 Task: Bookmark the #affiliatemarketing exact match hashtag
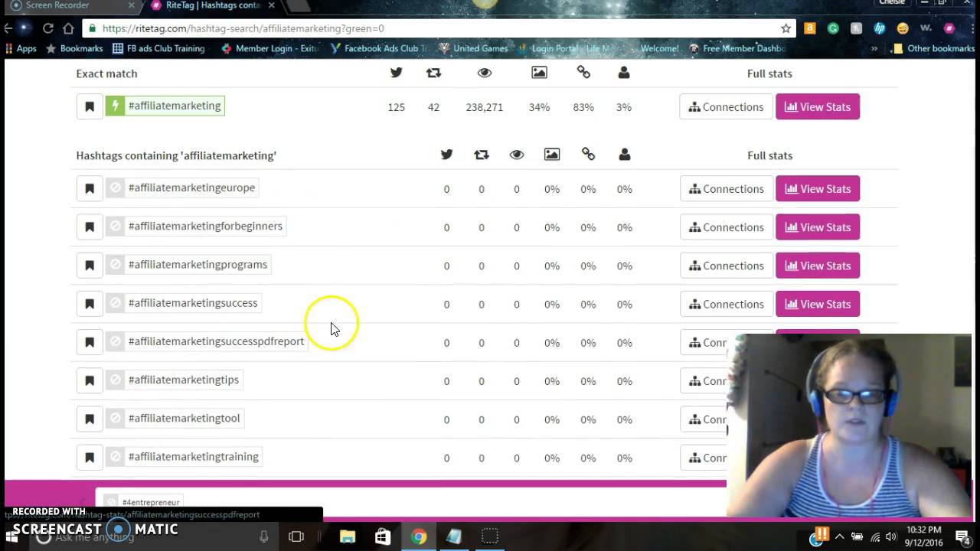pos(90,106)
